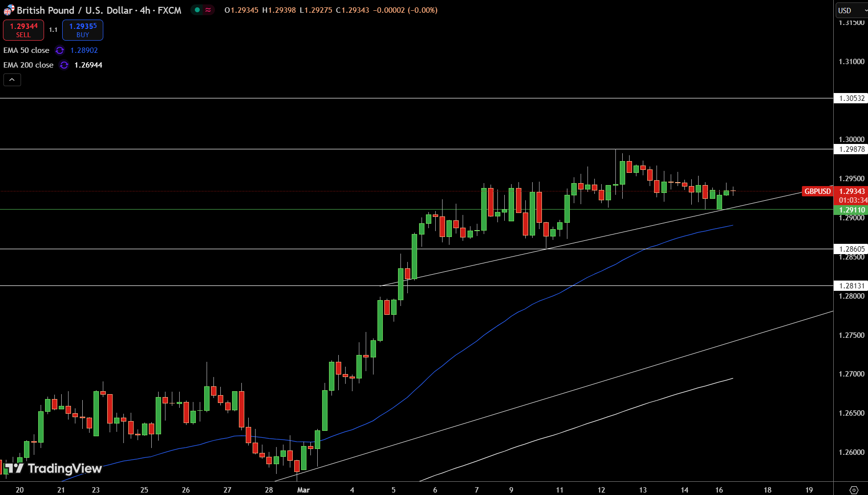Click the countdown timer 01:03:34
This screenshot has width=868, height=495.
click(852, 200)
